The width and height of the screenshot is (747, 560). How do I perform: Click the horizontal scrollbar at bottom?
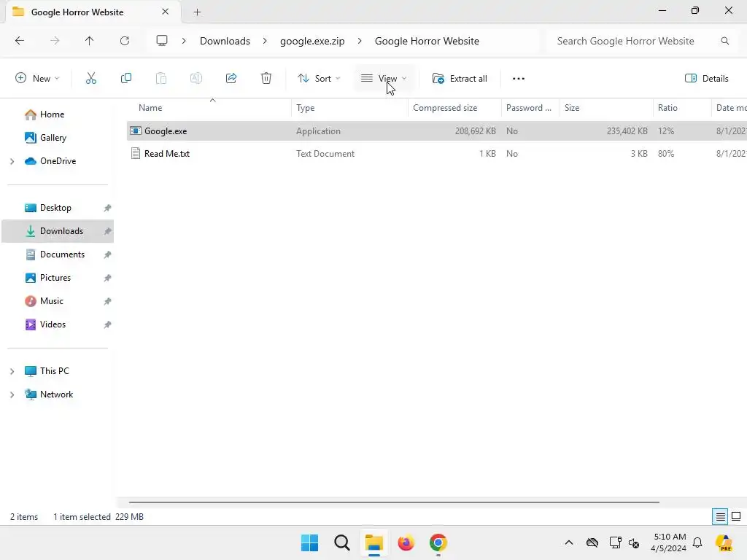click(x=394, y=502)
